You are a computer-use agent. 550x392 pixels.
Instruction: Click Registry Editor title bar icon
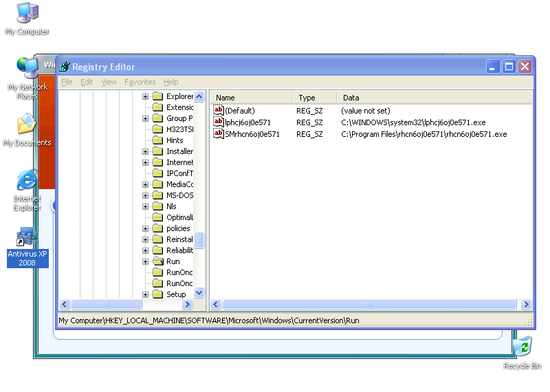tap(65, 66)
